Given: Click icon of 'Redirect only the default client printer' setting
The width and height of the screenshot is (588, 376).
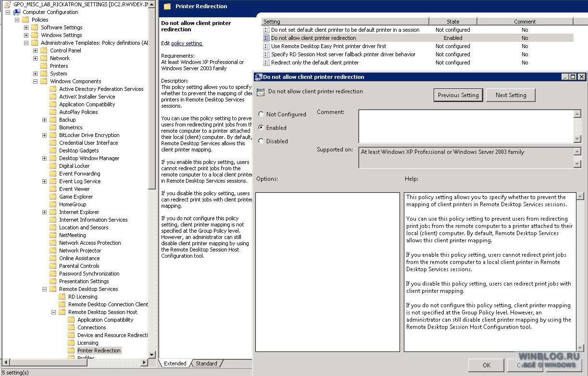Looking at the screenshot, I should click(266, 63).
